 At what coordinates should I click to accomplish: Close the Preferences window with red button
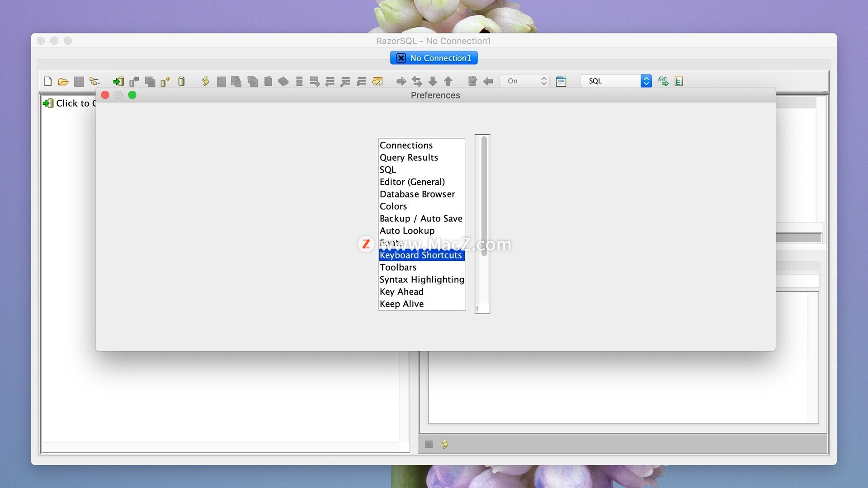(x=105, y=95)
